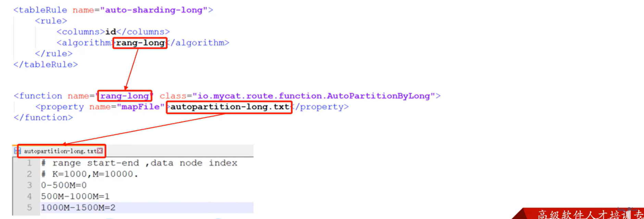Viewport: 644px width, 219px height.
Task: Click the boxed rang-long algorithm value
Action: [x=140, y=43]
